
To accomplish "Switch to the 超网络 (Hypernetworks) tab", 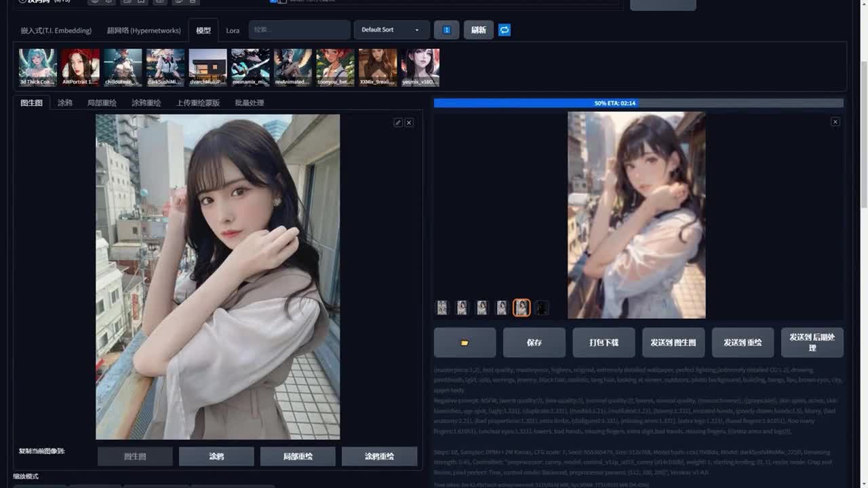I will [144, 30].
